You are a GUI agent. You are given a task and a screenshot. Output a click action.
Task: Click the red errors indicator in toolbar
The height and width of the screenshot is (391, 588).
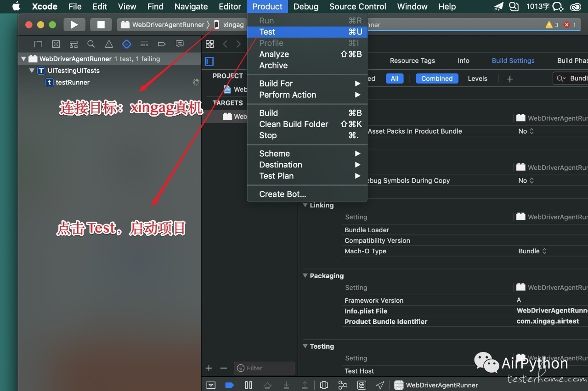click(x=570, y=25)
